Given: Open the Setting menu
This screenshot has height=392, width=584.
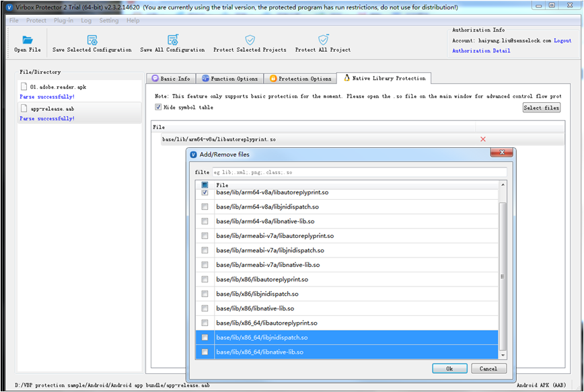Looking at the screenshot, I should 109,20.
